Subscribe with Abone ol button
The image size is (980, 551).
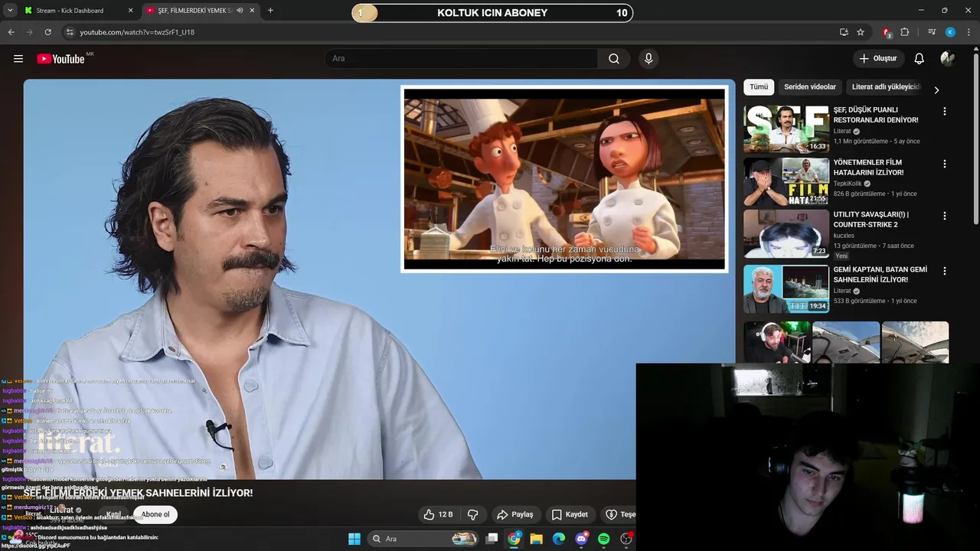coord(155,514)
